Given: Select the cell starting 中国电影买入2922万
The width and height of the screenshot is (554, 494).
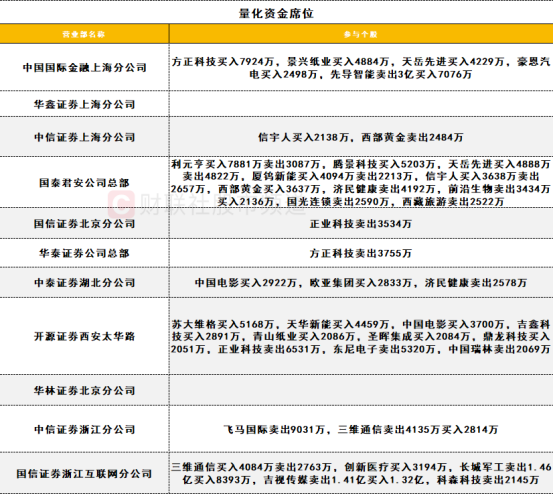Looking at the screenshot, I should pos(361,283).
